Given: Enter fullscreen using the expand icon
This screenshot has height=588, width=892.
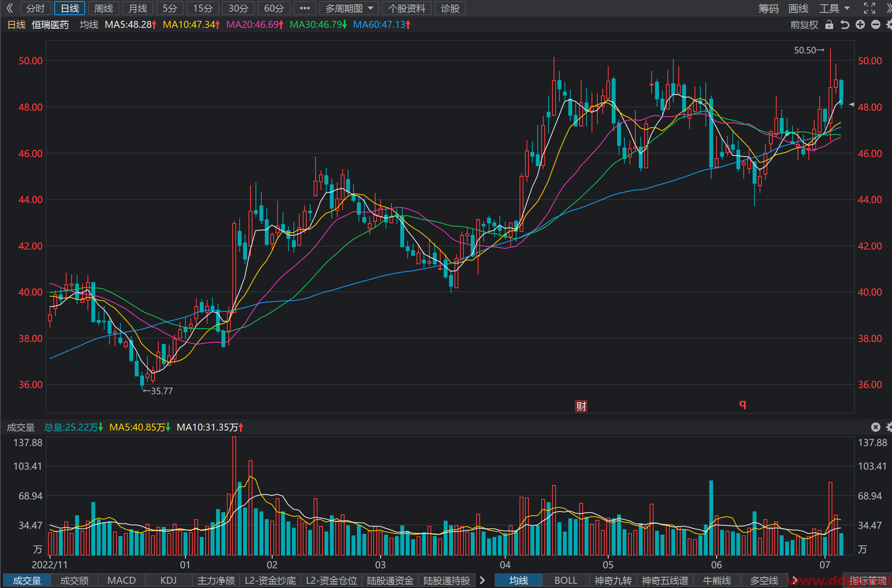Looking at the screenshot, I should click(x=870, y=8).
